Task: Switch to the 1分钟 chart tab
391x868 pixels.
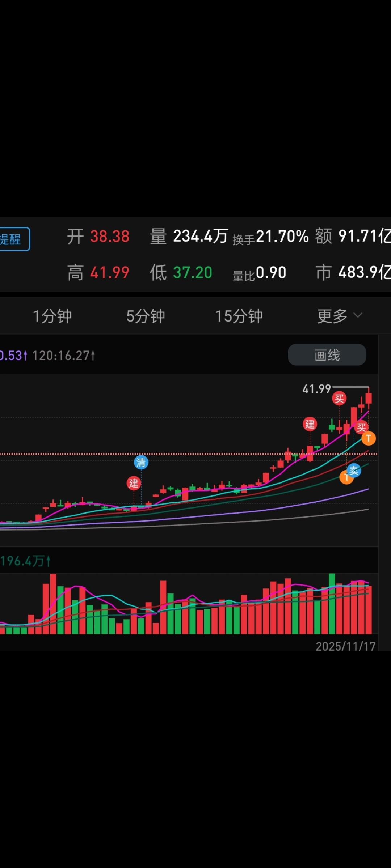Action: tap(52, 316)
